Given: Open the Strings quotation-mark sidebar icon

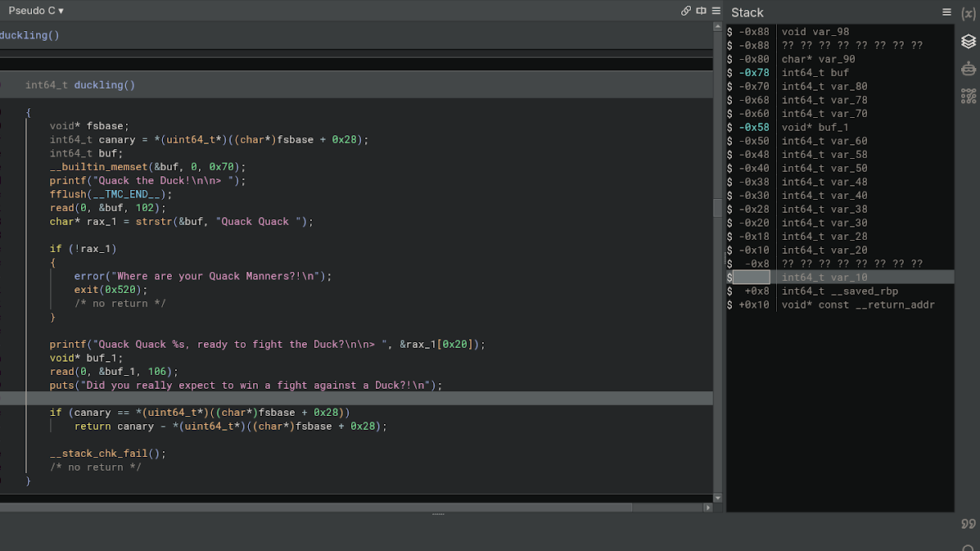Looking at the screenshot, I should click(969, 524).
